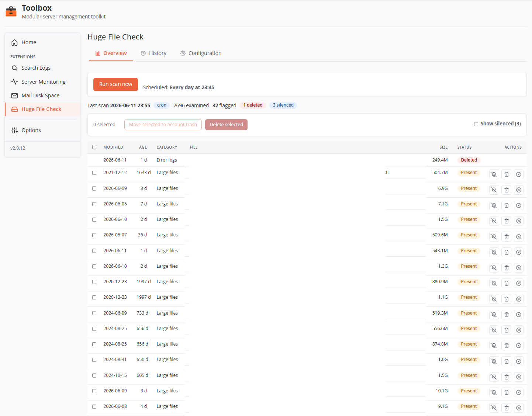Select the row modified 2024-06-09
The image size is (532, 416).
pos(94,313)
